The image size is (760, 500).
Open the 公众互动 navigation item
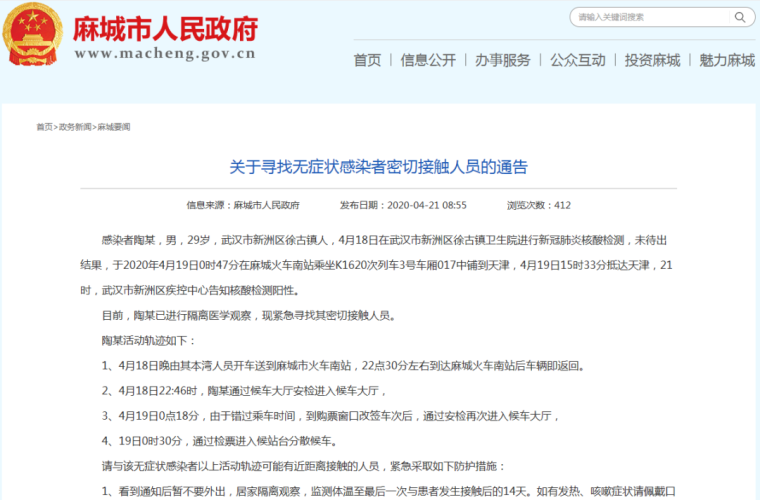pyautogui.click(x=578, y=60)
